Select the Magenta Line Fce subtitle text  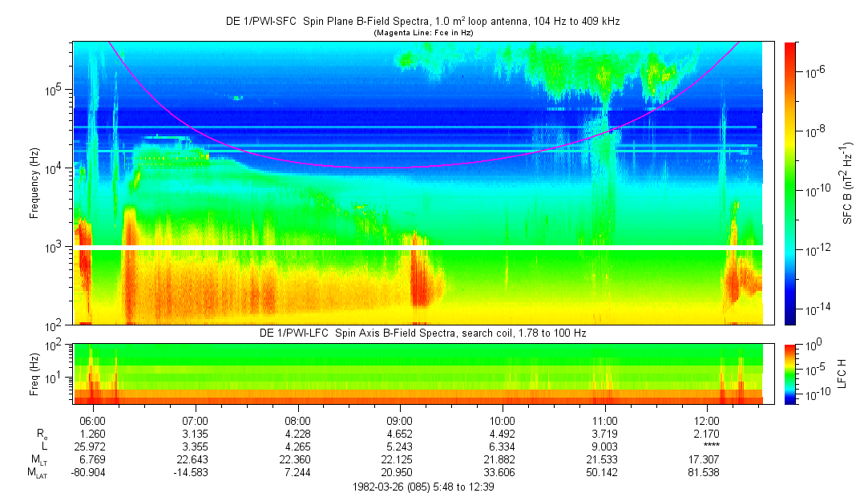(425, 33)
